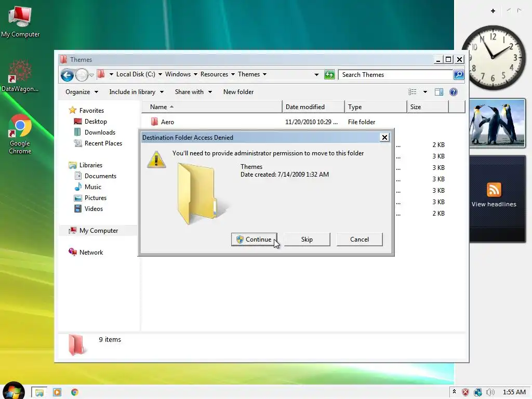Close the Access Denied dialog with X
532x399 pixels.
pyautogui.click(x=384, y=137)
